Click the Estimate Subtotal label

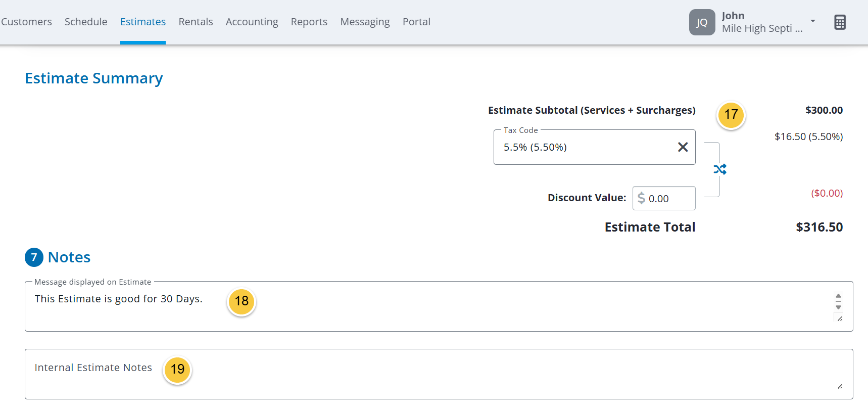[x=592, y=110]
